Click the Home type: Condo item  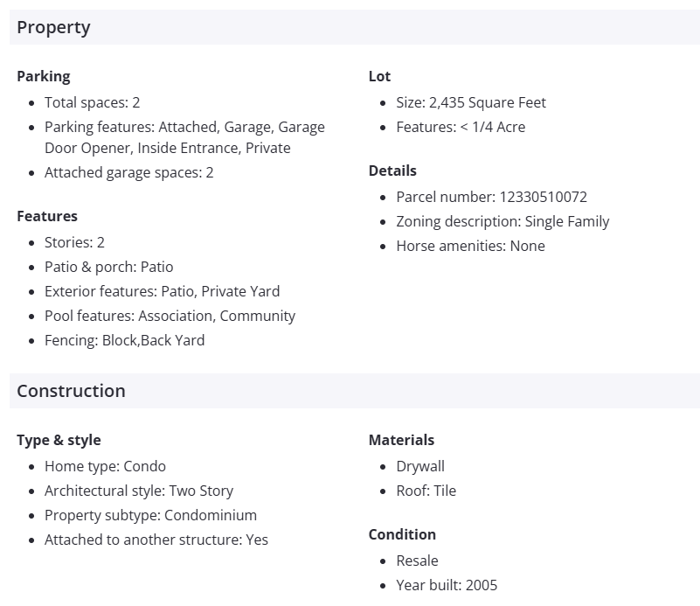click(105, 466)
